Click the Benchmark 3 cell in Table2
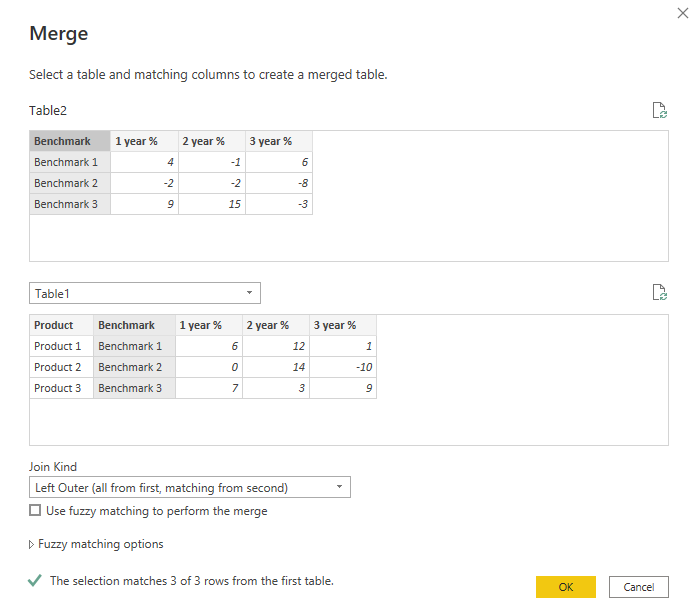689x614 pixels. pos(70,204)
